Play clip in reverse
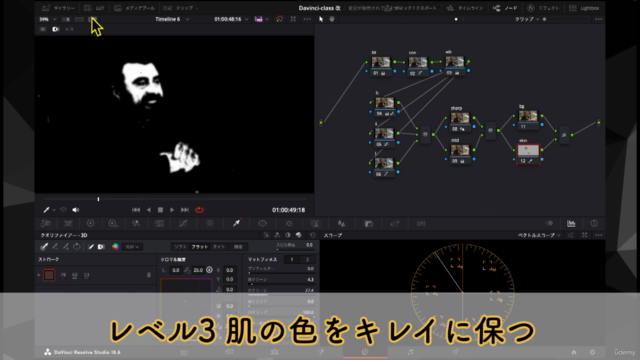 [x=149, y=210]
